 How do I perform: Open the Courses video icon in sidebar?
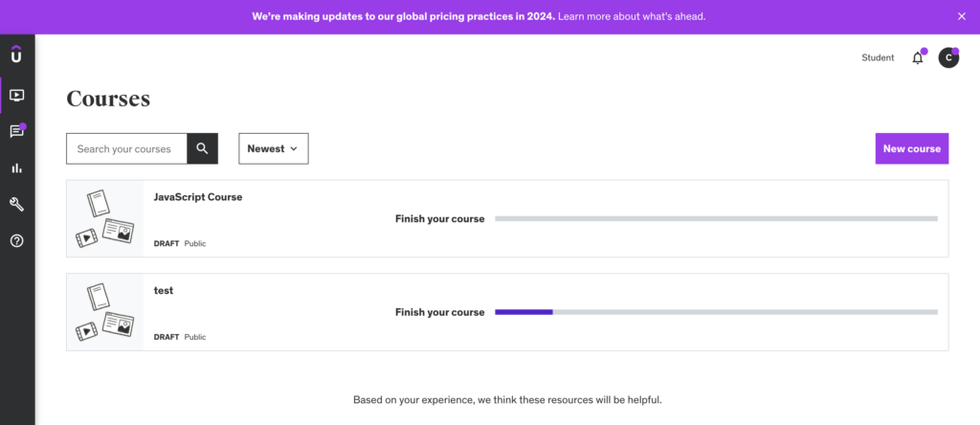17,96
